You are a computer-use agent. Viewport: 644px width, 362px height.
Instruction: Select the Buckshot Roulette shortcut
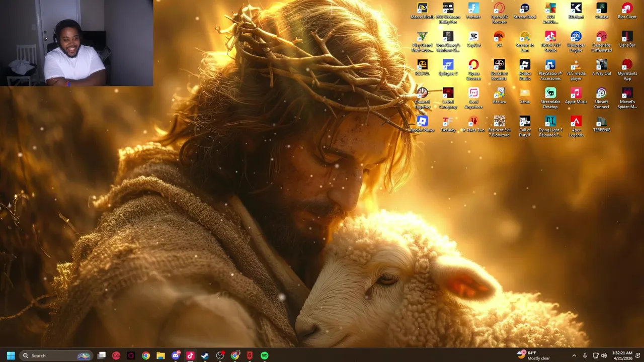499,70
